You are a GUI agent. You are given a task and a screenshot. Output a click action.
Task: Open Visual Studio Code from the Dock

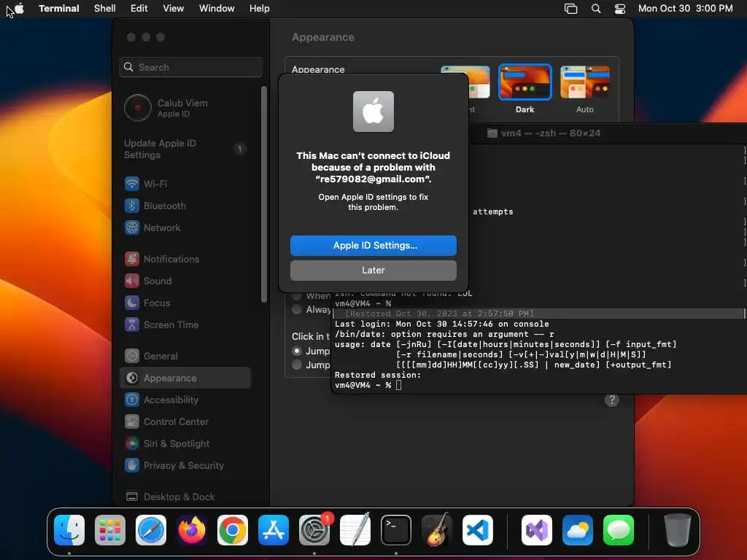477,530
